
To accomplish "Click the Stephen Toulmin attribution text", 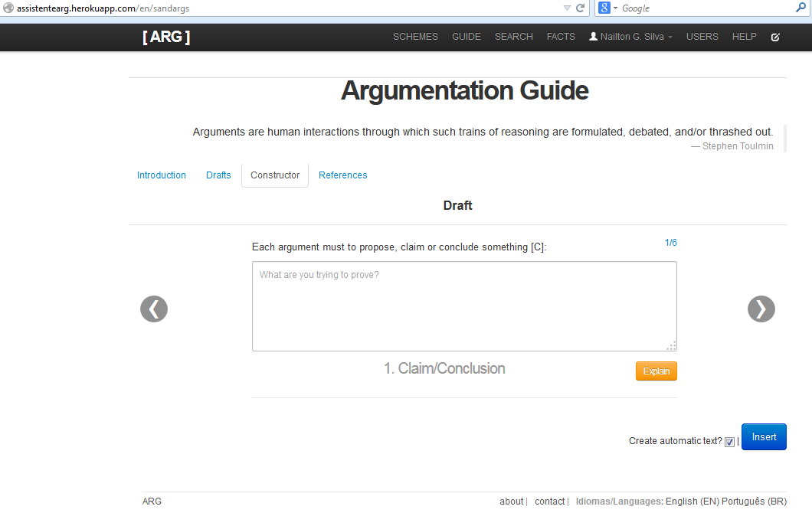I will click(738, 146).
